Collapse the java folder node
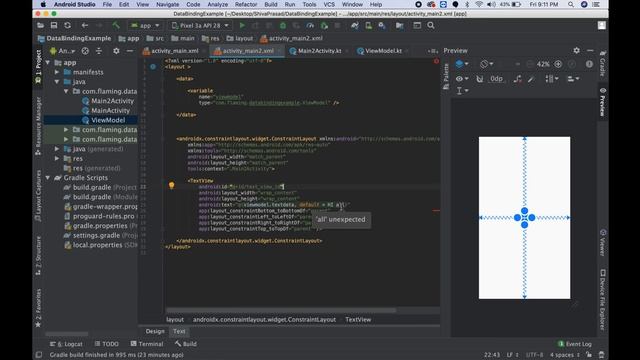Viewport: 640px width, 360px height. tap(57, 82)
